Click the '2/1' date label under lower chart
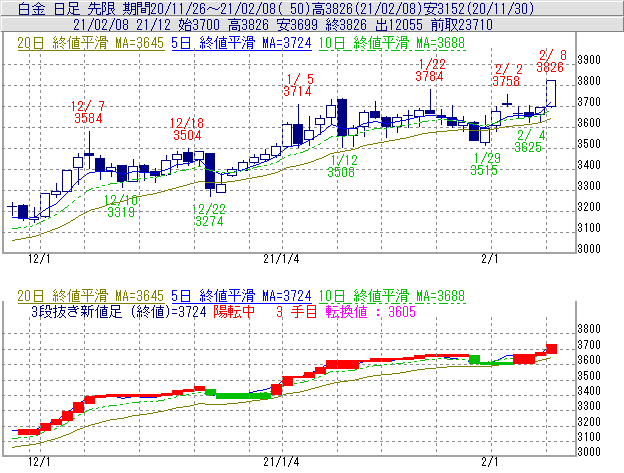The image size is (624, 473). (x=490, y=462)
